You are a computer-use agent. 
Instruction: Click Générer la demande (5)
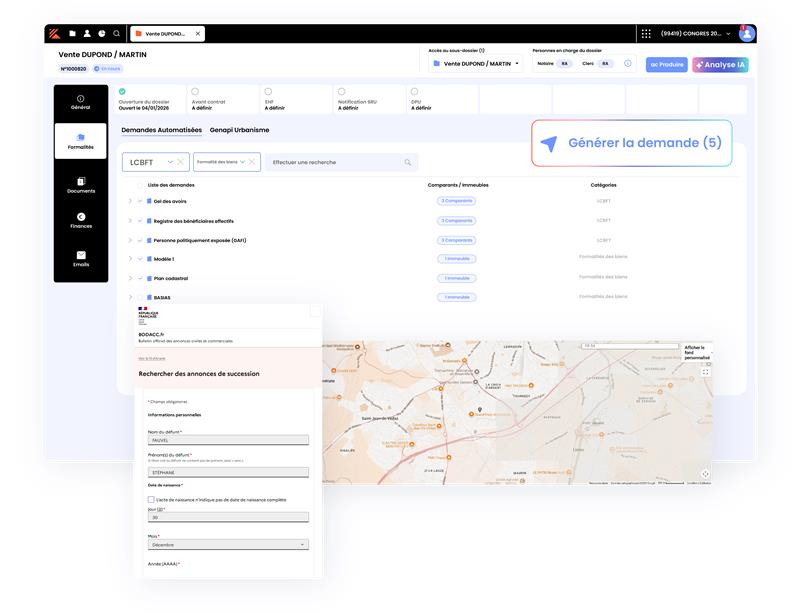632,143
